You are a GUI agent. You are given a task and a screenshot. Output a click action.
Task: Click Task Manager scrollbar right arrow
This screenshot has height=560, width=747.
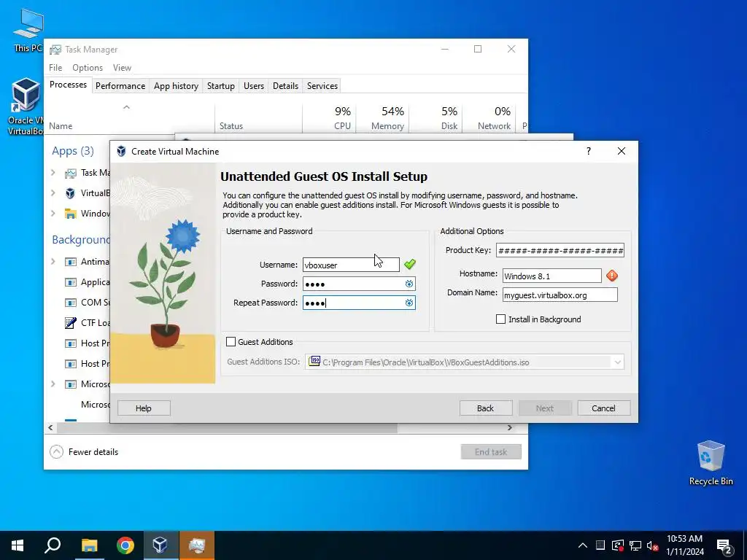point(510,427)
